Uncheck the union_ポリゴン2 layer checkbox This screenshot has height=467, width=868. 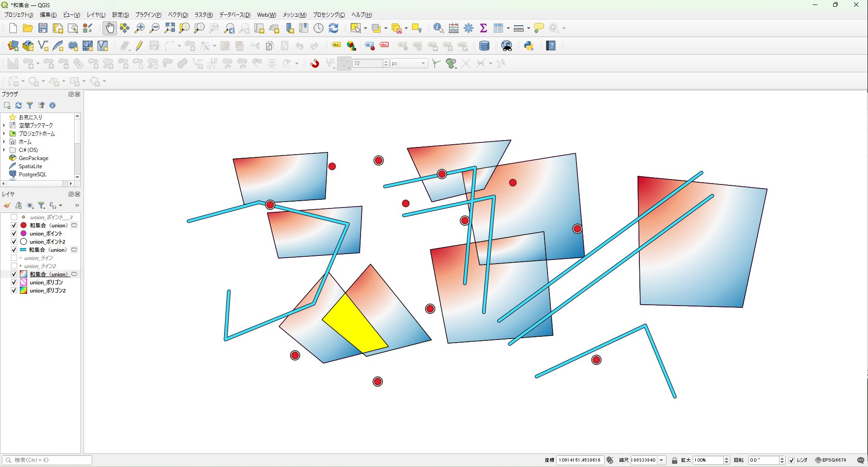(14, 291)
